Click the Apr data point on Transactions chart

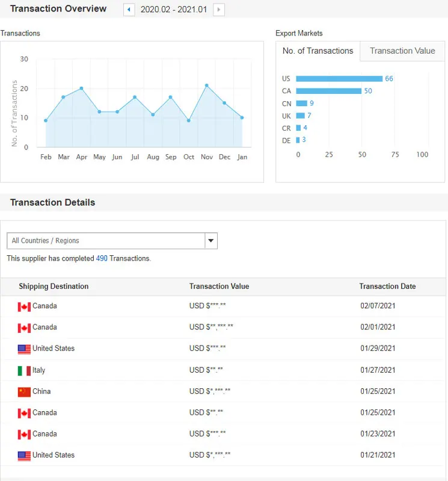81,88
